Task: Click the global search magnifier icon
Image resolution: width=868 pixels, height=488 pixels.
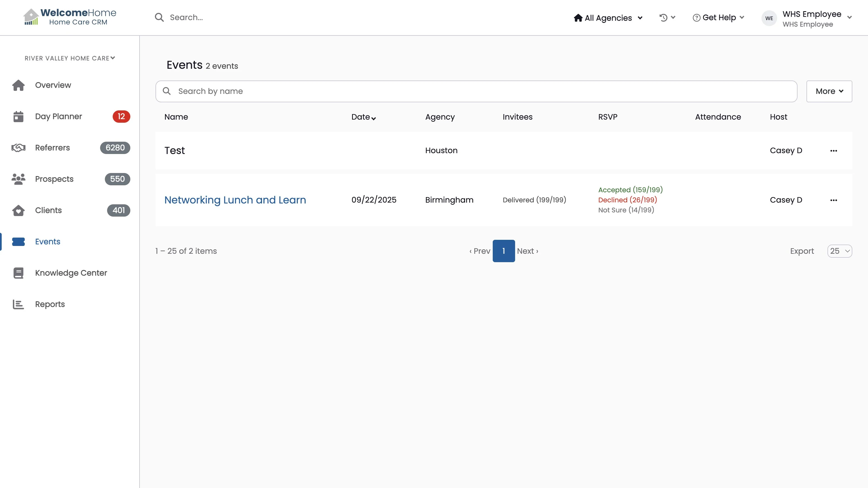Action: point(159,18)
